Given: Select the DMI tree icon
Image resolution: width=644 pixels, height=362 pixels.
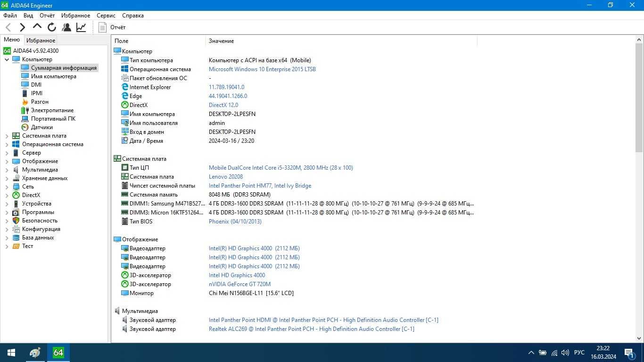Looking at the screenshot, I should pyautogui.click(x=25, y=85).
